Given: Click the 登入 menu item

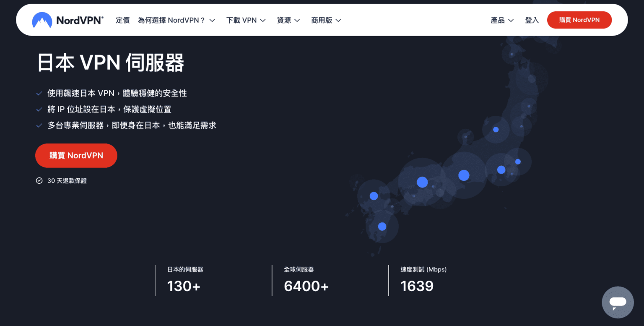Looking at the screenshot, I should click(532, 20).
